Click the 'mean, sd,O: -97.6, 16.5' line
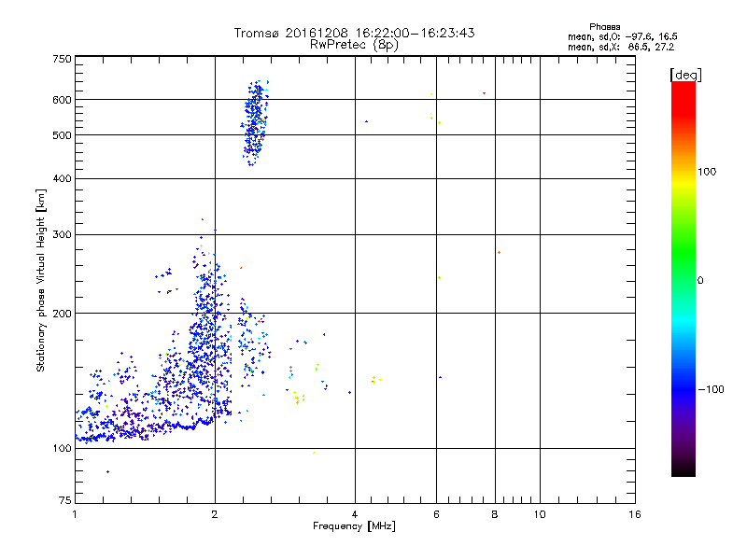Viewport: 747px width, 560px height. click(622, 36)
